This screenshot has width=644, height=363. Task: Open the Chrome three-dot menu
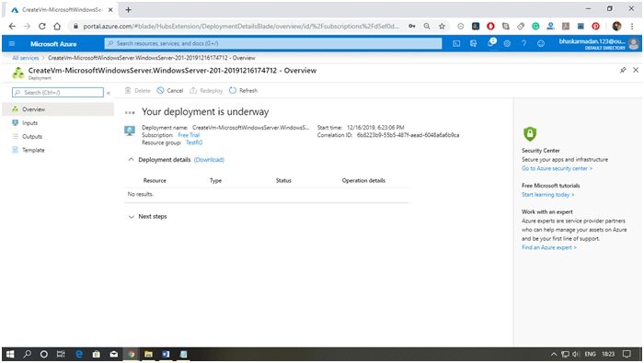[632, 27]
